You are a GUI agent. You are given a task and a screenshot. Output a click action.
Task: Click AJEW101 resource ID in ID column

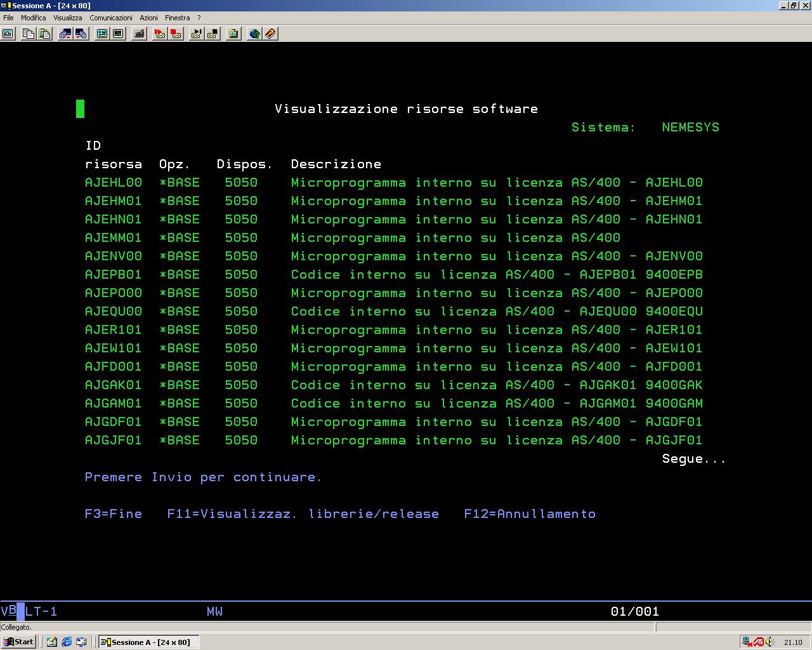(x=114, y=348)
